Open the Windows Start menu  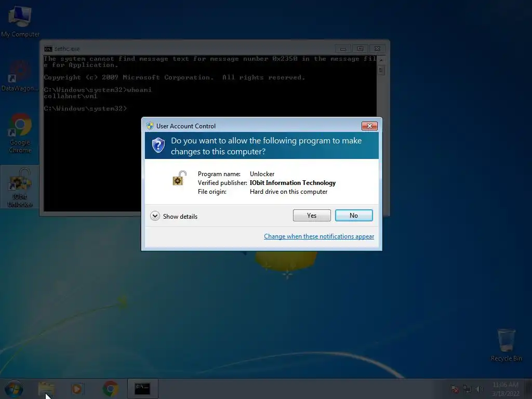pos(14,389)
